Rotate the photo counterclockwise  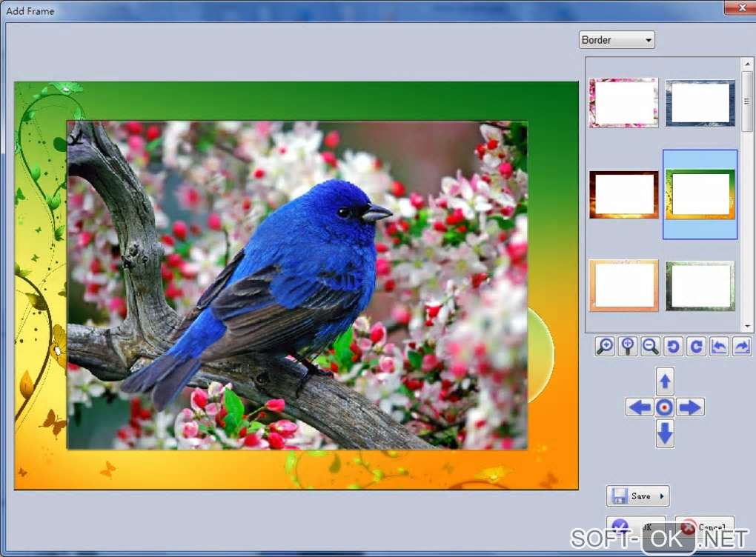click(673, 347)
